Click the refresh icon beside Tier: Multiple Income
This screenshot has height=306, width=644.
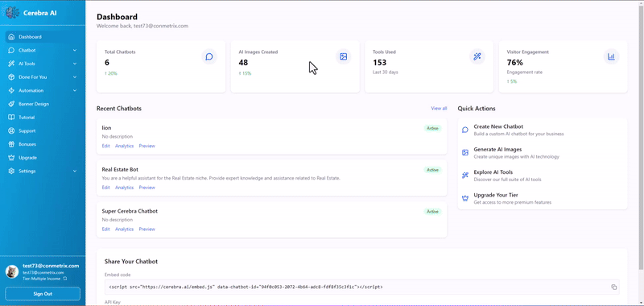(x=65, y=279)
